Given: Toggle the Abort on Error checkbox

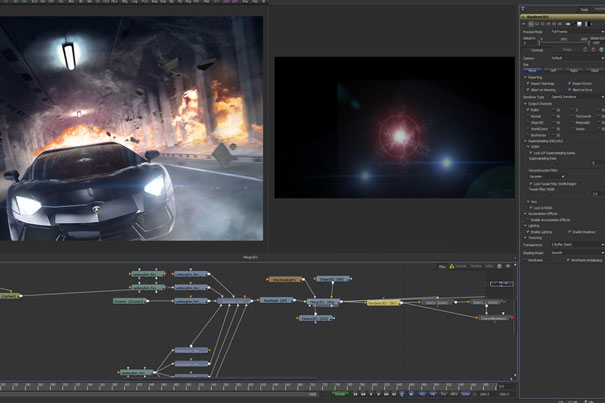Looking at the screenshot, I should click(570, 90).
